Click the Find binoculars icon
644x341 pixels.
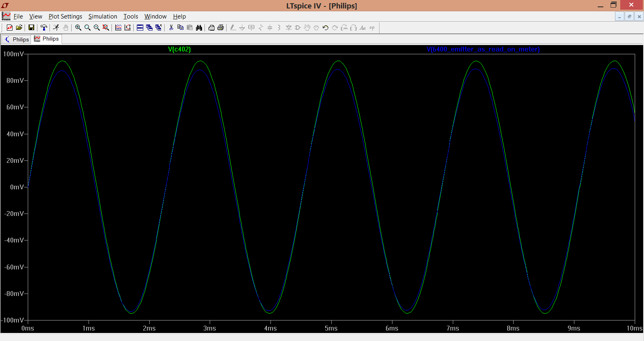click(x=199, y=27)
